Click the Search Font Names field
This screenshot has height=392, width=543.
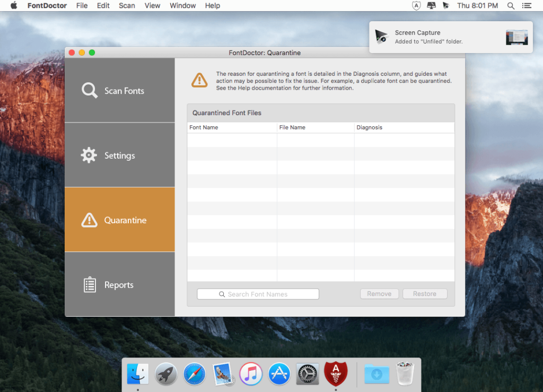pos(258,293)
